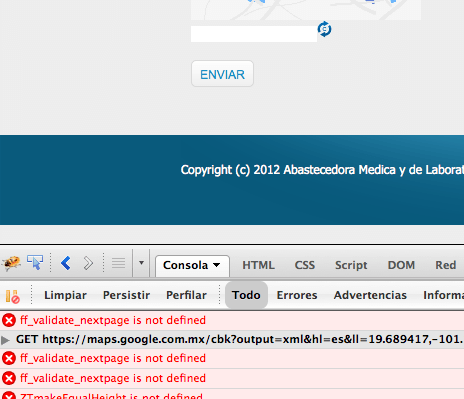The image size is (464, 399).
Task: Expand the GET maps.google.com.mx request row
Action: 5,340
